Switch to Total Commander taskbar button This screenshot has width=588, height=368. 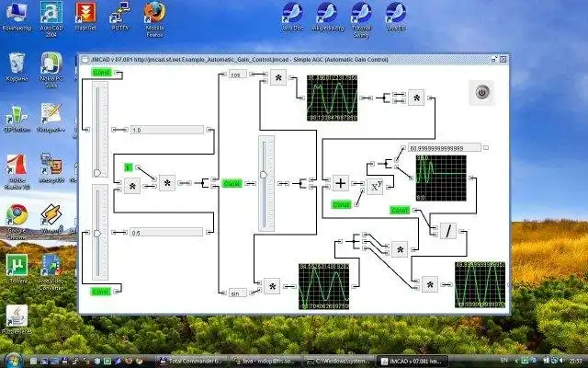coord(192,362)
